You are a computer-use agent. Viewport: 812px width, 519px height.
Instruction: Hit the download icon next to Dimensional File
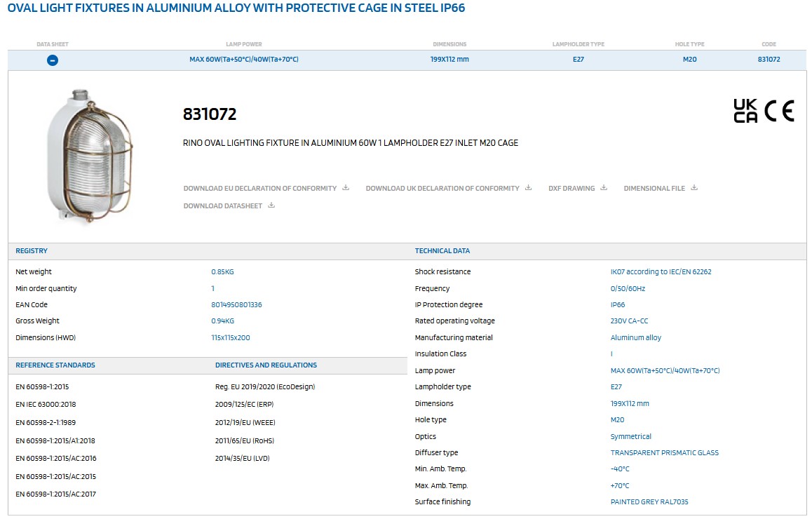click(694, 188)
